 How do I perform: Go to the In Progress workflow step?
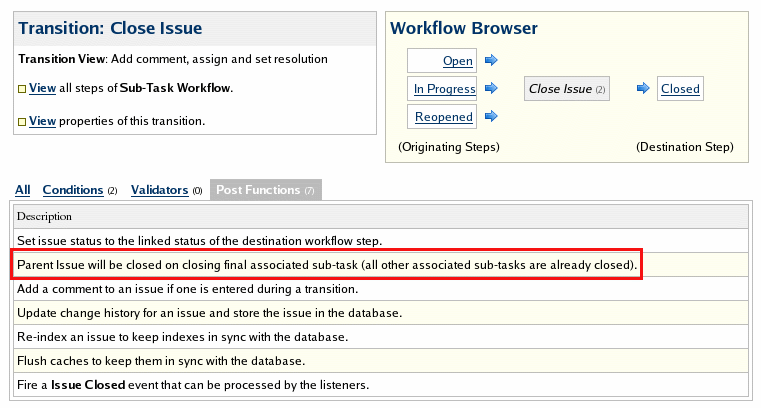pos(443,89)
